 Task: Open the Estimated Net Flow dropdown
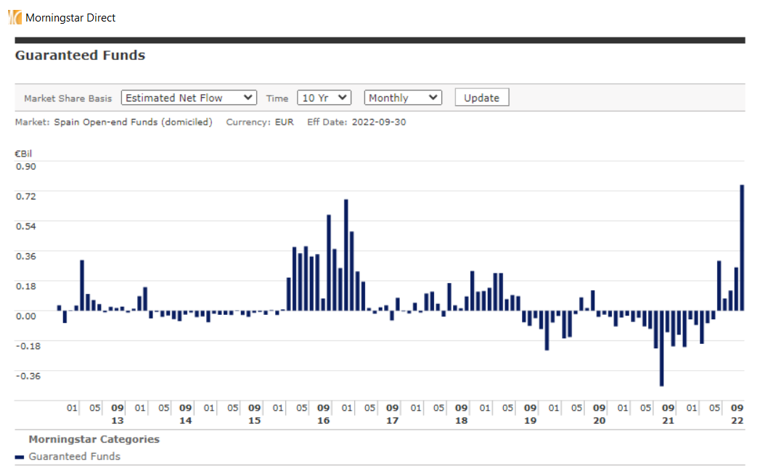point(189,98)
